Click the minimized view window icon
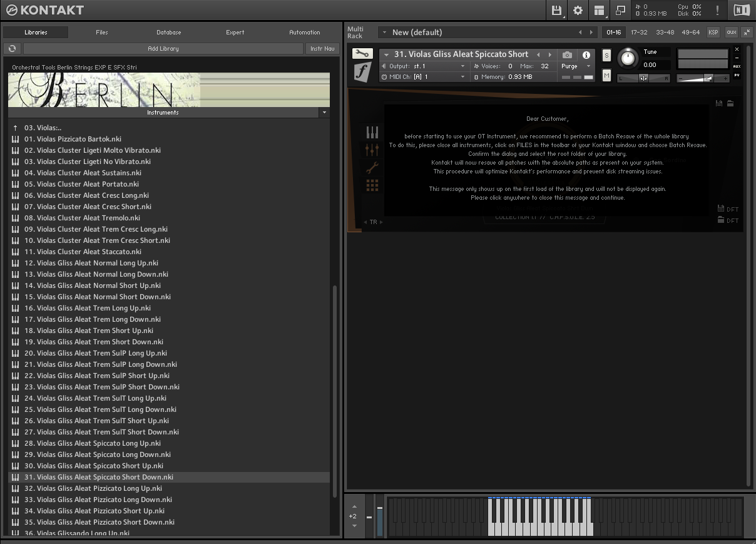Image resolution: width=756 pixels, height=544 pixels. click(620, 10)
